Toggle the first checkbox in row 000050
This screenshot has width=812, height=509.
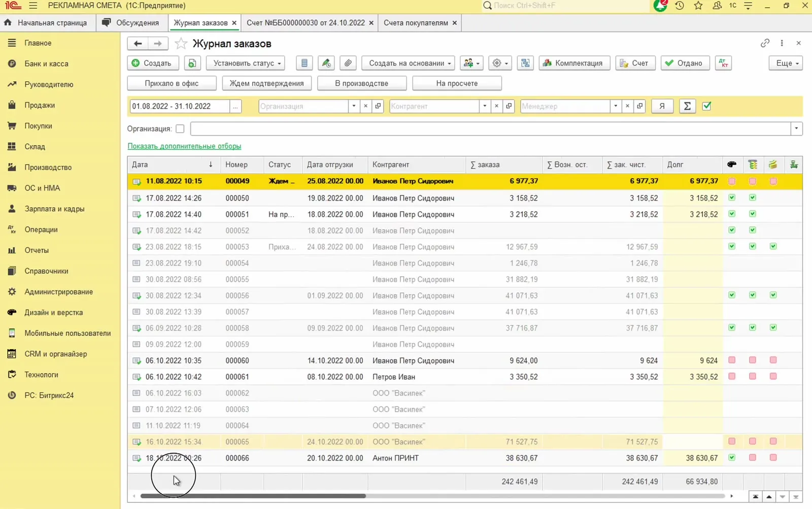[732, 198]
